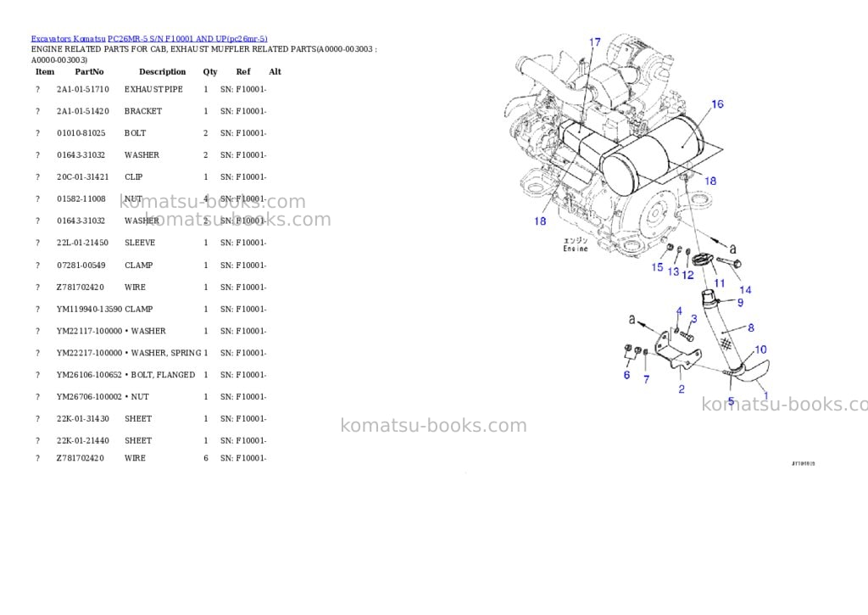The image size is (868, 615).
Task: Select the SLEEVE description
Action: point(140,243)
